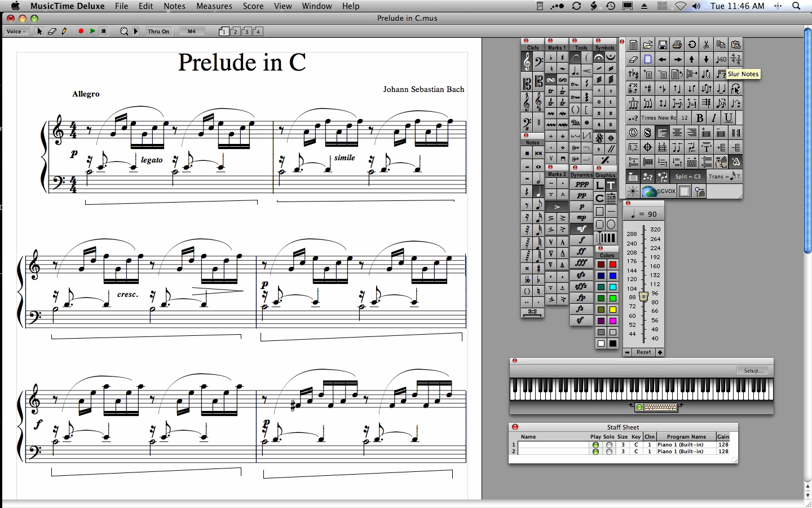Open the Times New Roman font dropdown
The width and height of the screenshot is (812, 508).
[x=659, y=118]
